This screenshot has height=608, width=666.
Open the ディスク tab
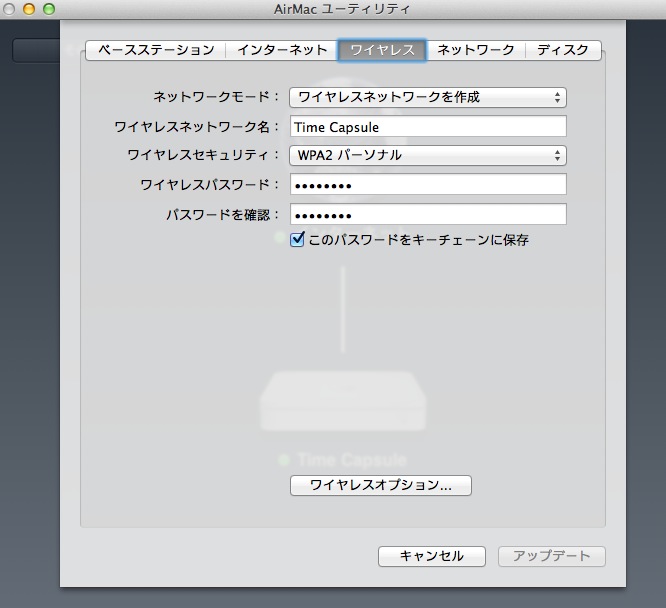(x=563, y=50)
